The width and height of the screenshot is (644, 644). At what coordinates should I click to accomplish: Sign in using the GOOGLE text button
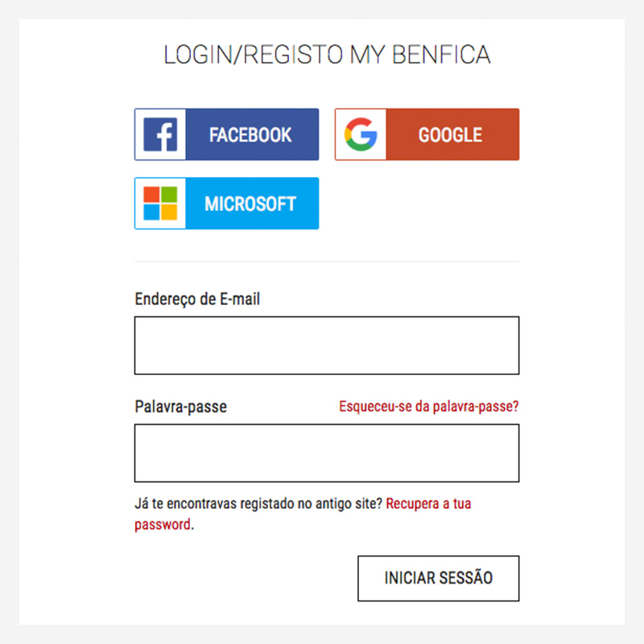(450, 134)
